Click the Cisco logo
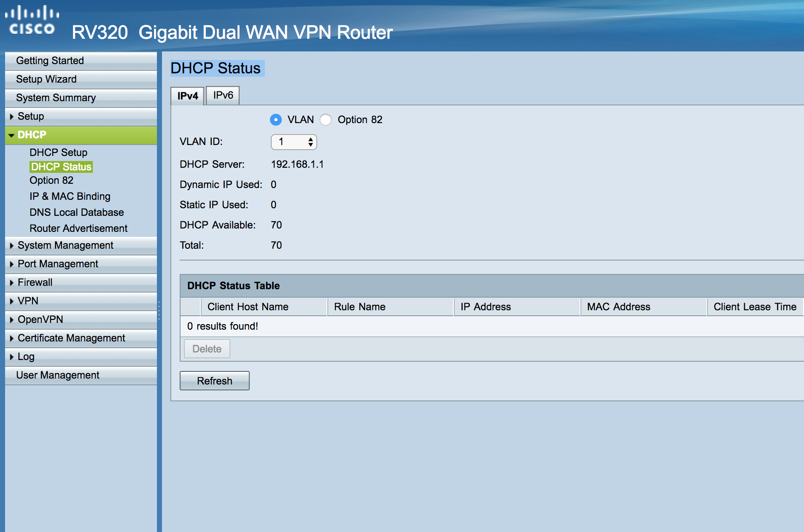This screenshot has height=532, width=804. (32, 19)
